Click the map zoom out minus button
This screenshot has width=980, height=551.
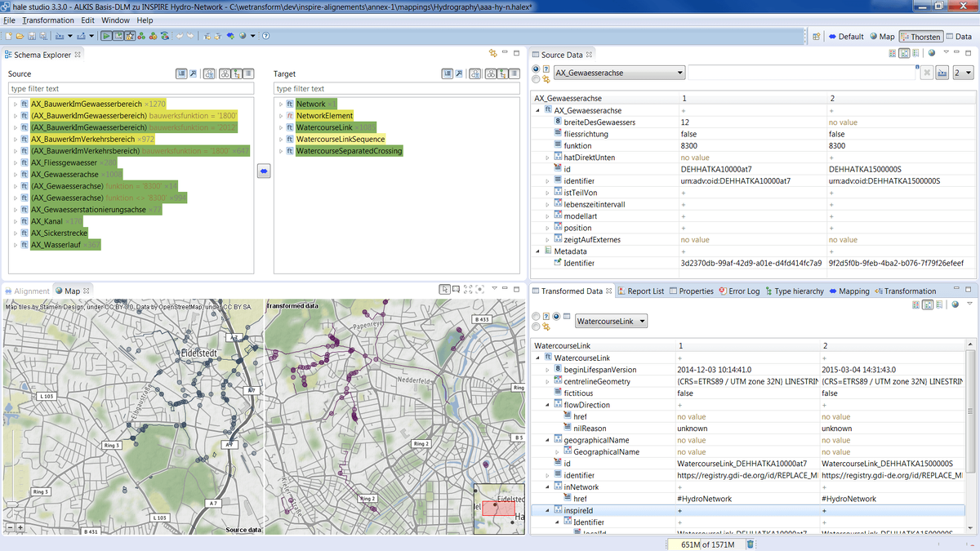pyautogui.click(x=8, y=527)
